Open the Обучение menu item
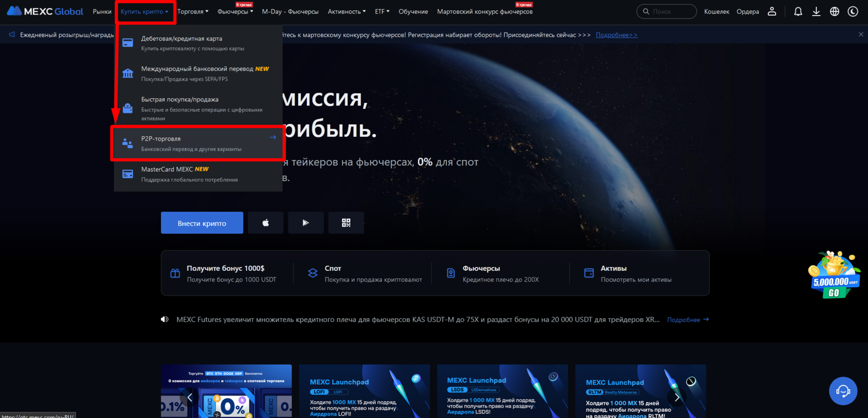Viewport: 868px width, 418px height. click(413, 11)
